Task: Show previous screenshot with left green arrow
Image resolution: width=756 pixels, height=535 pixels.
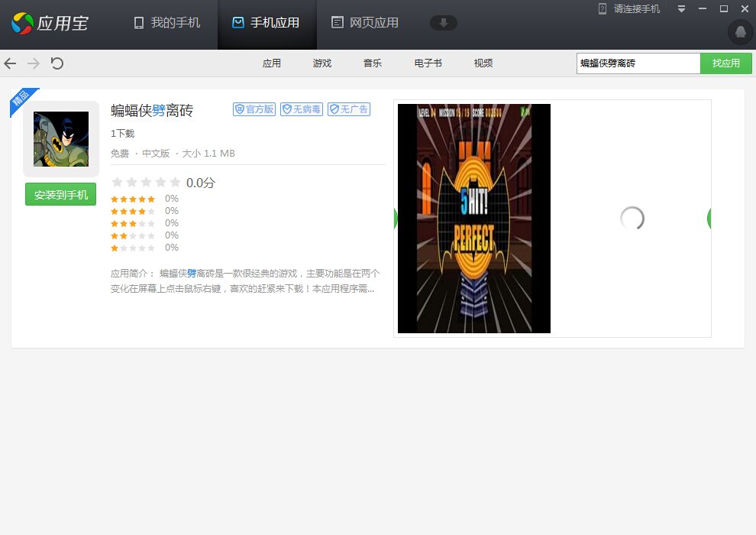Action: coord(396,219)
